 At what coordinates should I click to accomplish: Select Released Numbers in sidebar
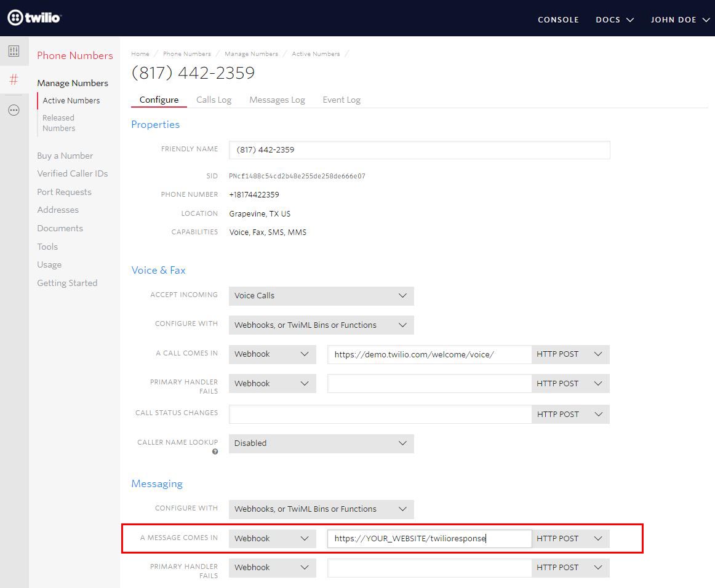[59, 123]
